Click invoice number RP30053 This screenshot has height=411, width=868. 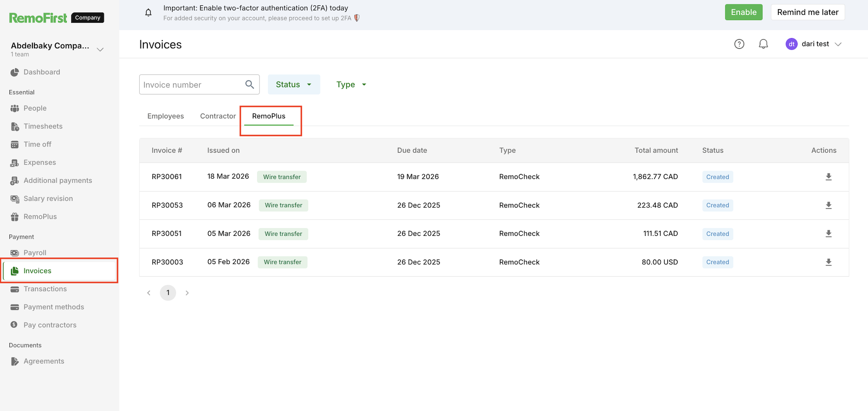pos(167,205)
